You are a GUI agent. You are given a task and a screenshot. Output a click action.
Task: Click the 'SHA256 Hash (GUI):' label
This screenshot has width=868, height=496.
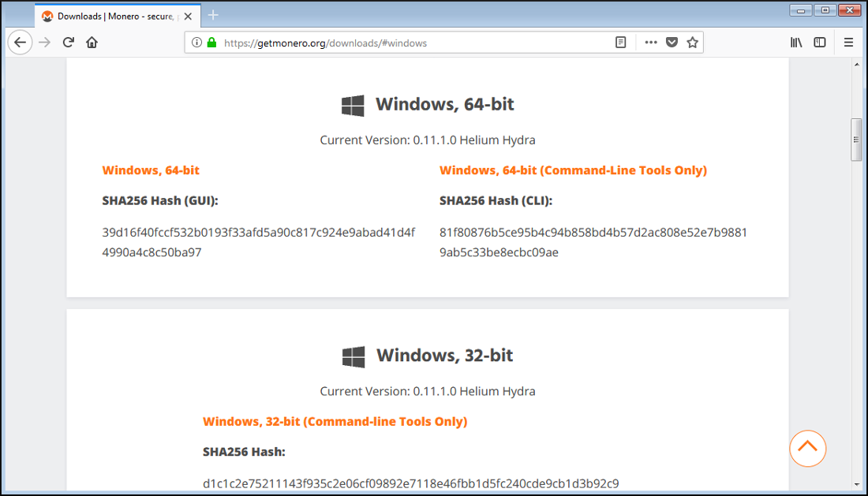point(160,201)
